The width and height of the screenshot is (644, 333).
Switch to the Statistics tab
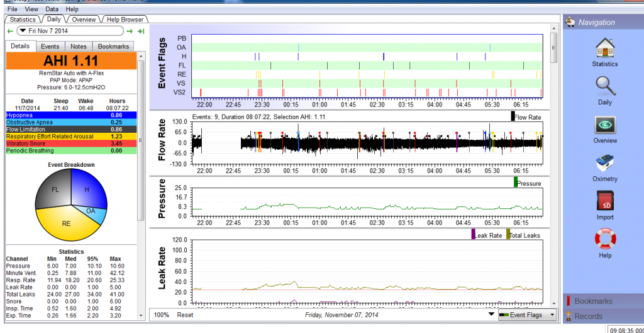coord(23,20)
